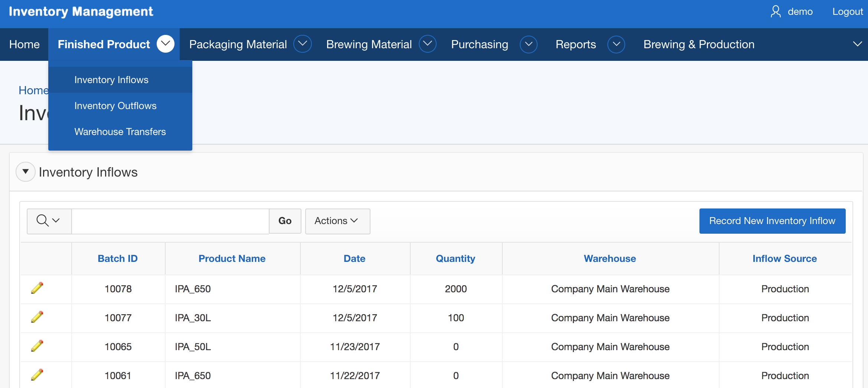
Task: Open the search magnifier column selector
Action: click(49, 221)
